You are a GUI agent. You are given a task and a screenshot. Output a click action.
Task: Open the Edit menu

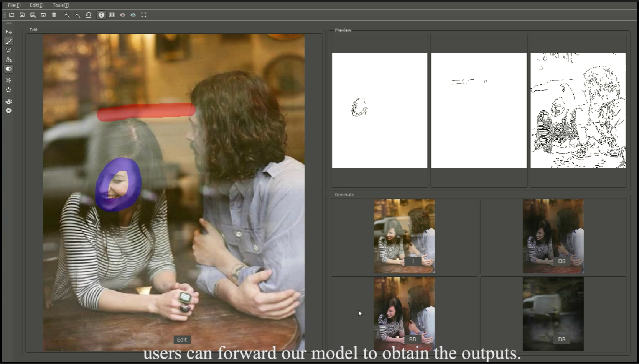pyautogui.click(x=36, y=5)
